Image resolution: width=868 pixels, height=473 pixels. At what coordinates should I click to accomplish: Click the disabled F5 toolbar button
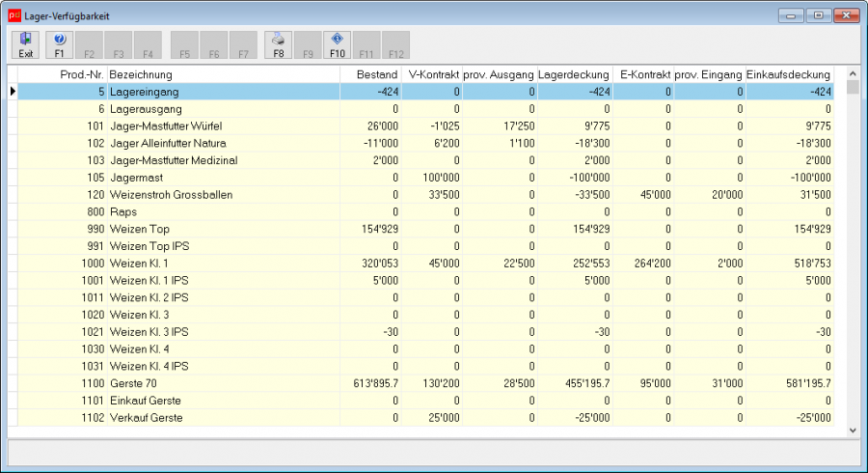184,44
